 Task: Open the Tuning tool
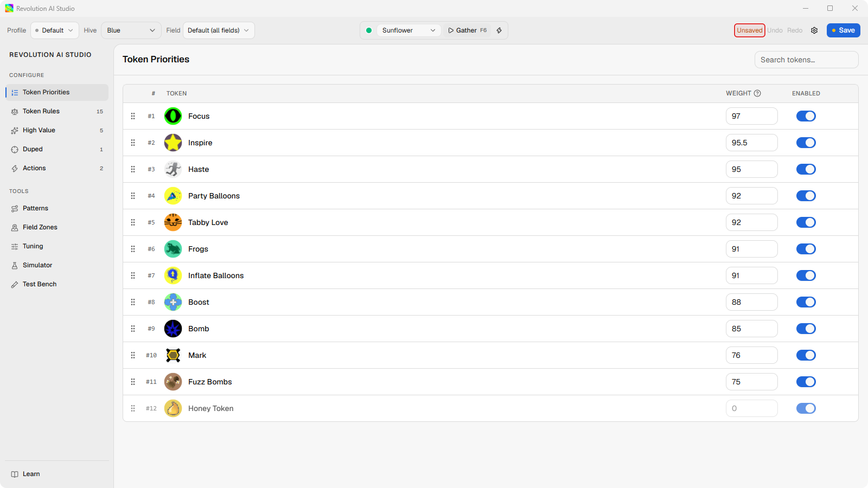coord(57,246)
